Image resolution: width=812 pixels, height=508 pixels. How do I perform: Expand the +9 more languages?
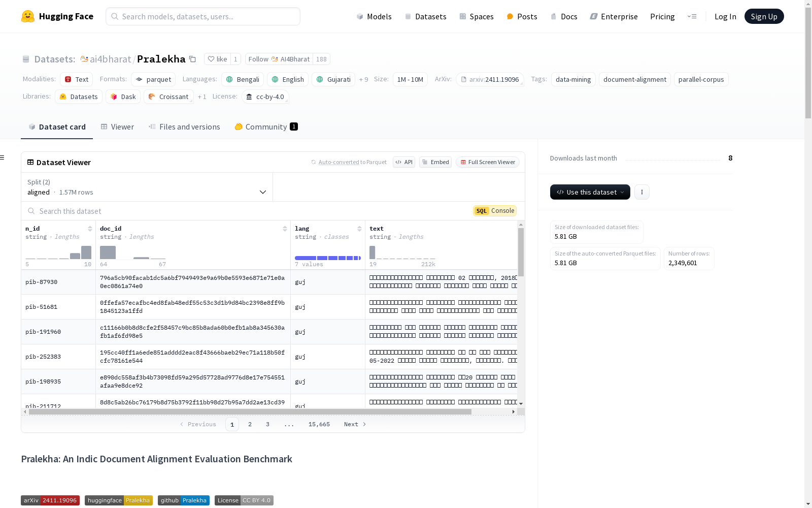(x=364, y=79)
